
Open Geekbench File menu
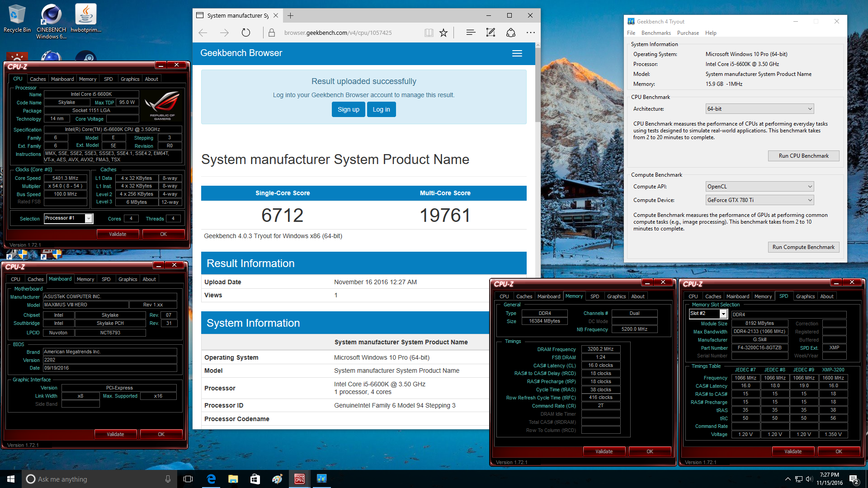tap(631, 33)
